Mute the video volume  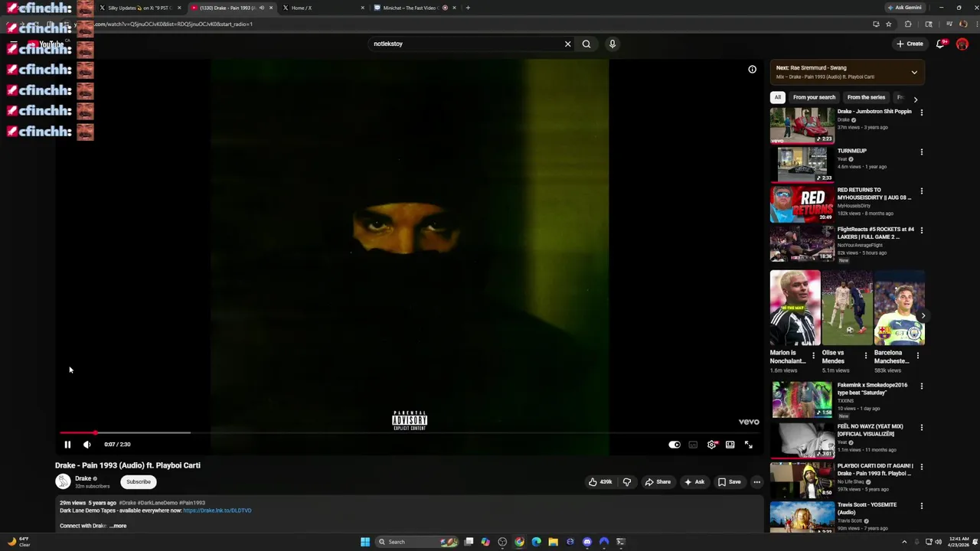(87, 445)
